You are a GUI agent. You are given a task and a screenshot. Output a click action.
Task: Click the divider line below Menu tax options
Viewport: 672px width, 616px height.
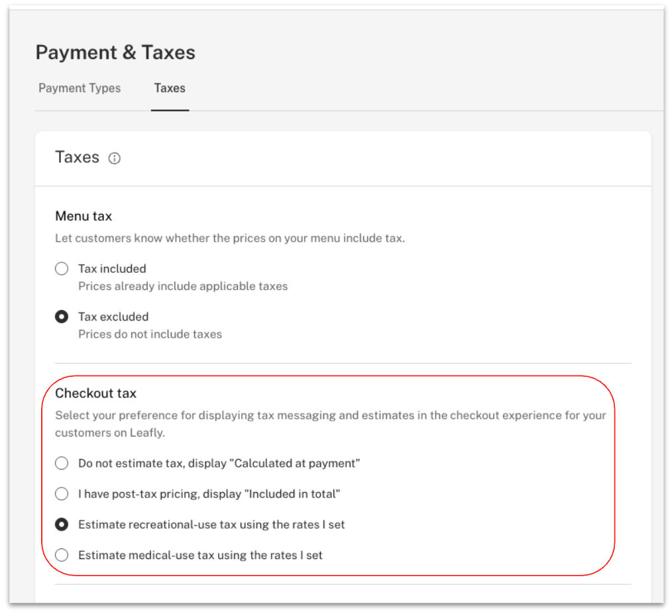pyautogui.click(x=343, y=364)
